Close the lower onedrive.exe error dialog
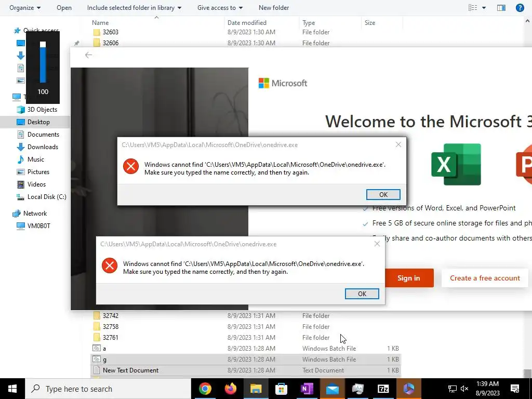 [x=377, y=244]
